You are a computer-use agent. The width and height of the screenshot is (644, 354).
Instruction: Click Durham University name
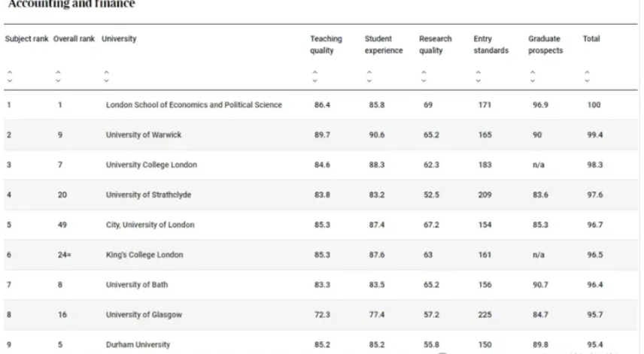coord(138,345)
